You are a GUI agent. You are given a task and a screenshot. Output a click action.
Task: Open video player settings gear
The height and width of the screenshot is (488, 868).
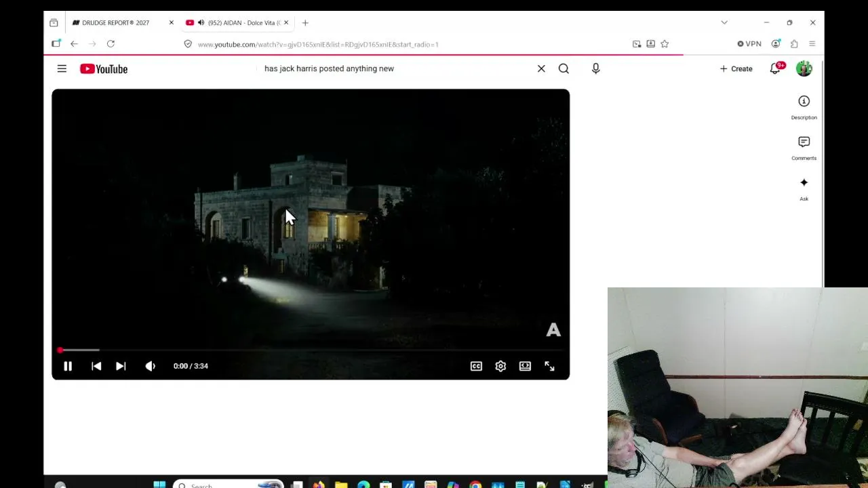(x=500, y=366)
